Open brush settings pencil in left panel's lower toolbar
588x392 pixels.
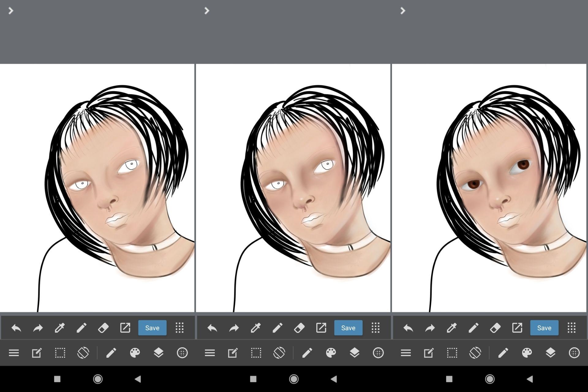111,353
